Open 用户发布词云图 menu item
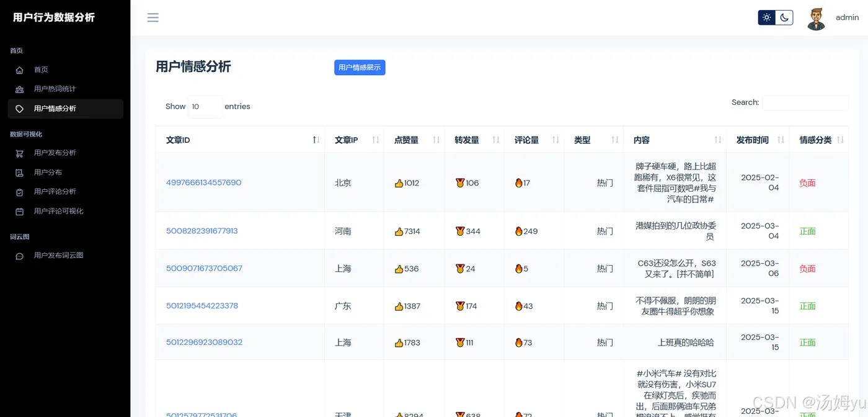868x417 pixels. 65,255
